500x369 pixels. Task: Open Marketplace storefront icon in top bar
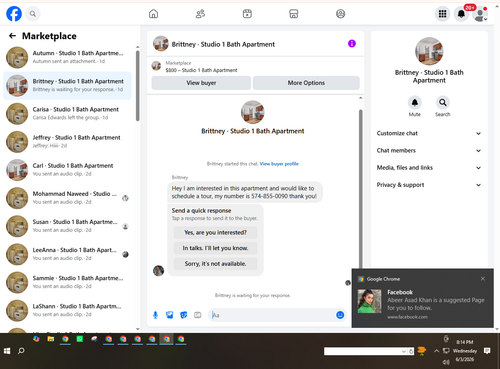click(x=293, y=14)
